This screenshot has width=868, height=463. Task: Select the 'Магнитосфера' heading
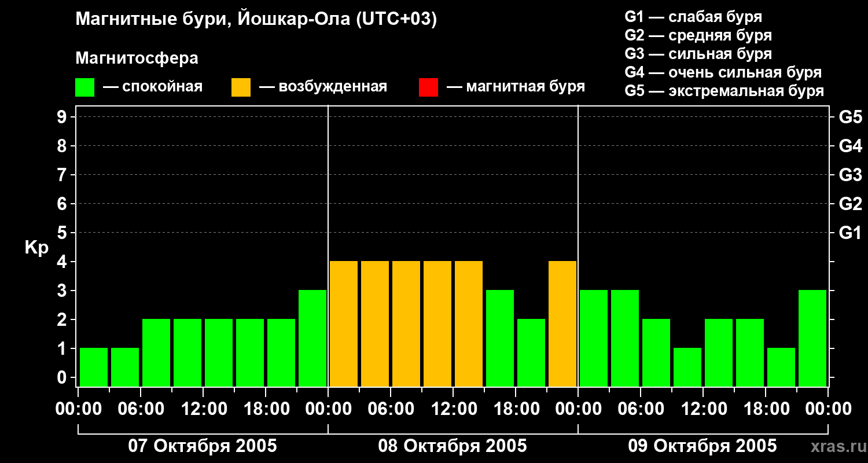(137, 58)
